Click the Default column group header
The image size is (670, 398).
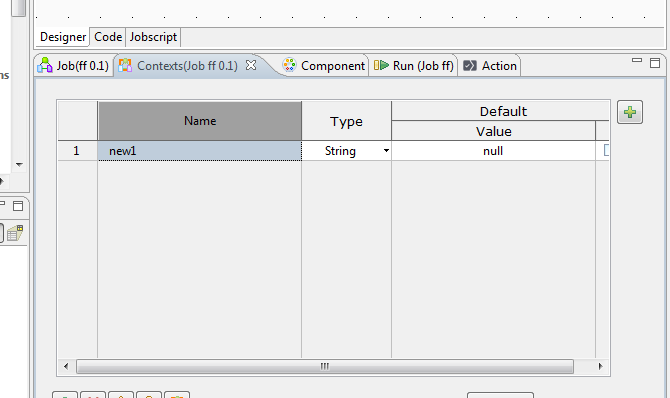500,111
